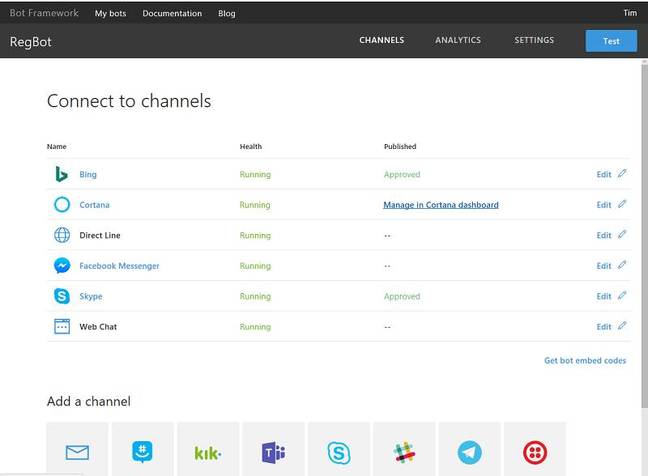The height and width of the screenshot is (476, 648).
Task: Add the Telegram channel
Action: tap(469, 452)
